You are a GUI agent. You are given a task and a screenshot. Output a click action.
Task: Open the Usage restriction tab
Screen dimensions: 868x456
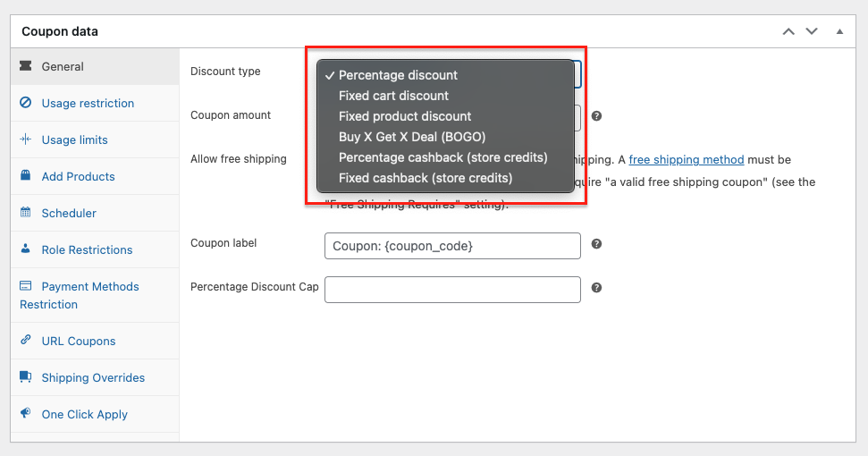coord(95,103)
